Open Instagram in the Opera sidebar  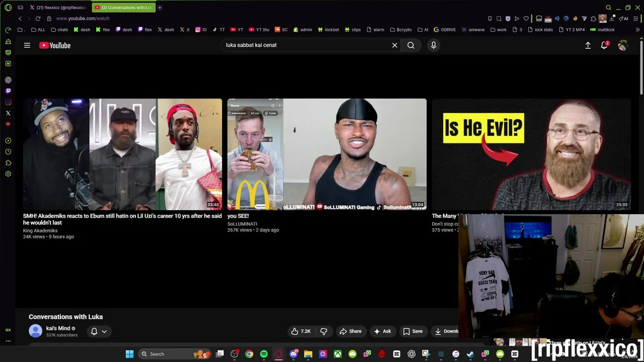[x=8, y=102]
